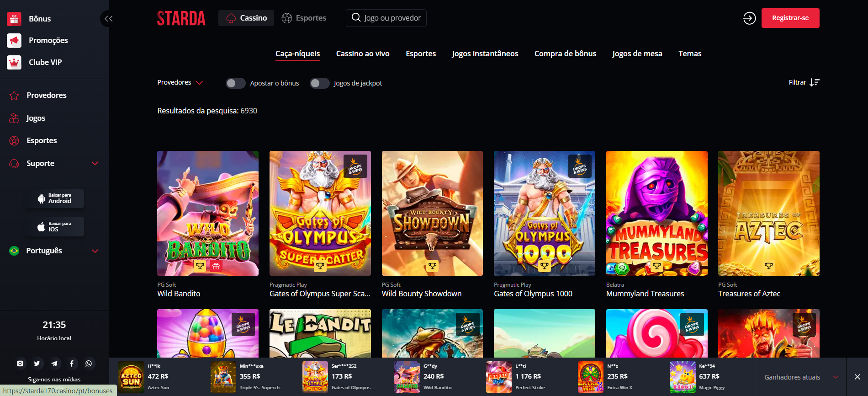
Task: Click the Registrar-se button
Action: (x=790, y=18)
